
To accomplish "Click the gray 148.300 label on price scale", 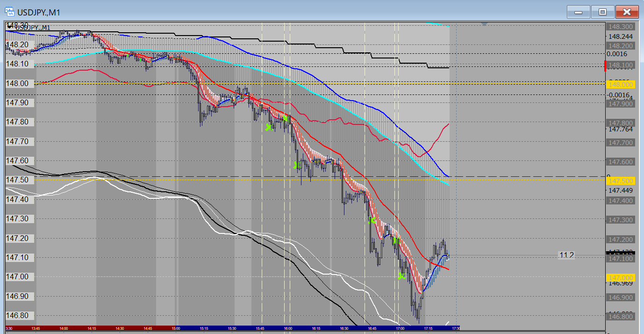I will coord(620,27).
